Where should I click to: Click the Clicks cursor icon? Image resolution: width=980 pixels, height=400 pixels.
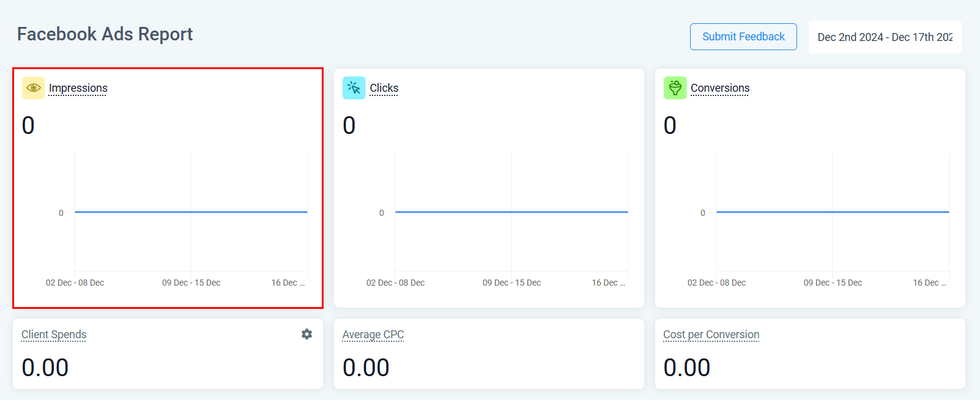(354, 88)
